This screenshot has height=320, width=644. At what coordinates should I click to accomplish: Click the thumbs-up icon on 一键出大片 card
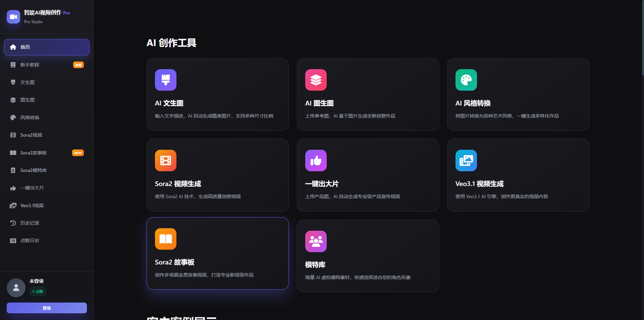(x=316, y=161)
